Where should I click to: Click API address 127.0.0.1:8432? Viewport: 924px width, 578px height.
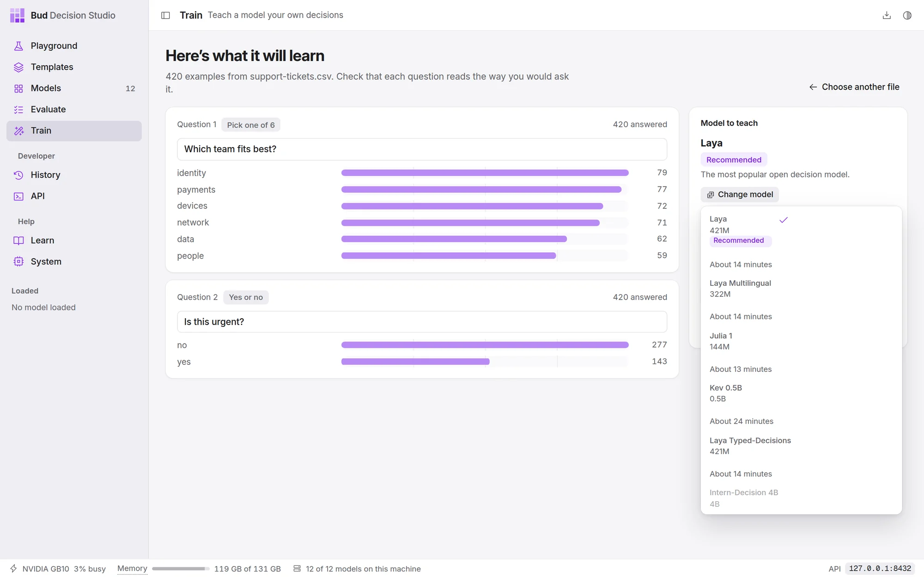point(880,569)
